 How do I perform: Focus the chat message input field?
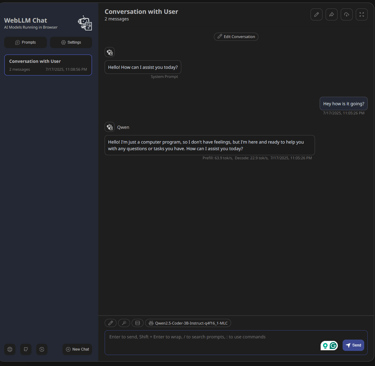236,342
